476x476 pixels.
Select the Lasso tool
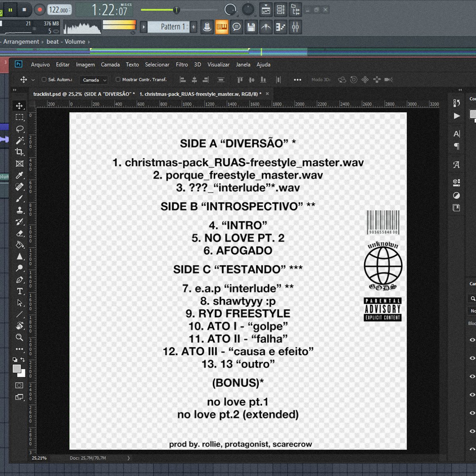[x=19, y=129]
